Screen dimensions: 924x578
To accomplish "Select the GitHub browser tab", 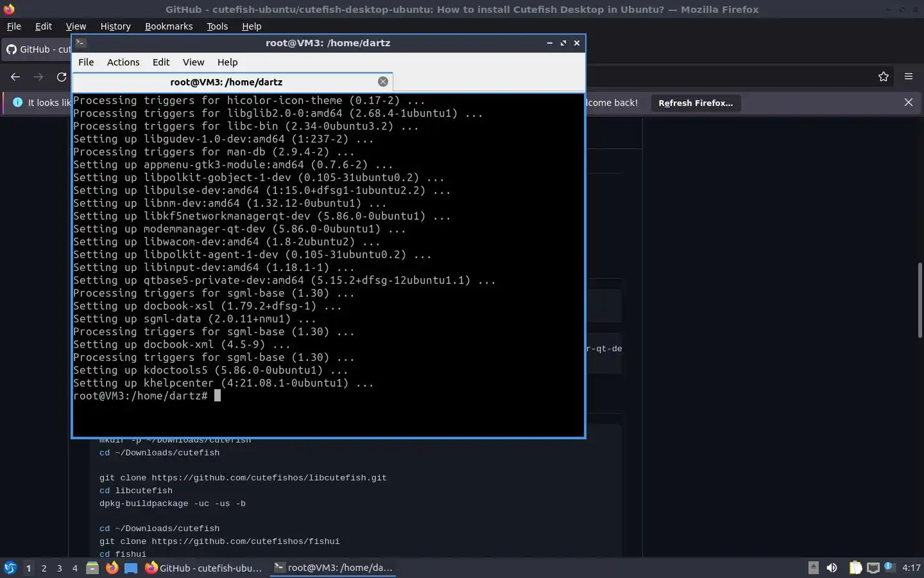I will [37, 49].
